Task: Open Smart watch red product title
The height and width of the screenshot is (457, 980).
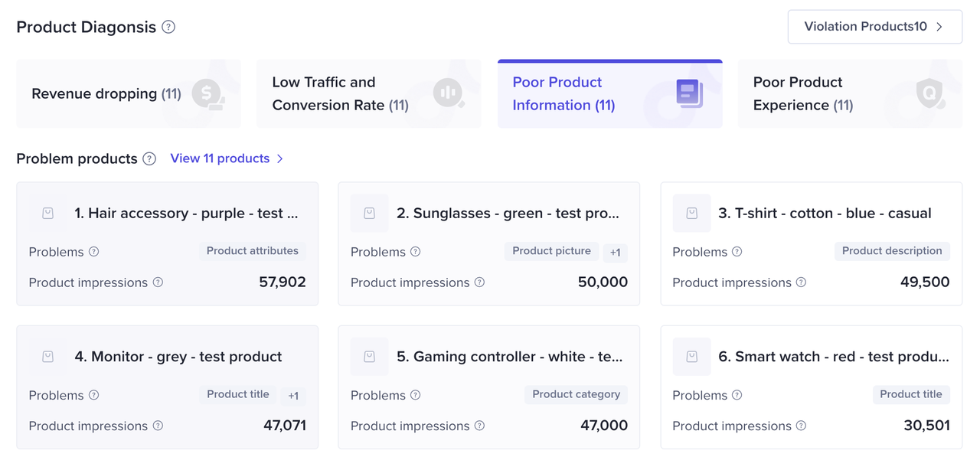Action: pos(833,357)
